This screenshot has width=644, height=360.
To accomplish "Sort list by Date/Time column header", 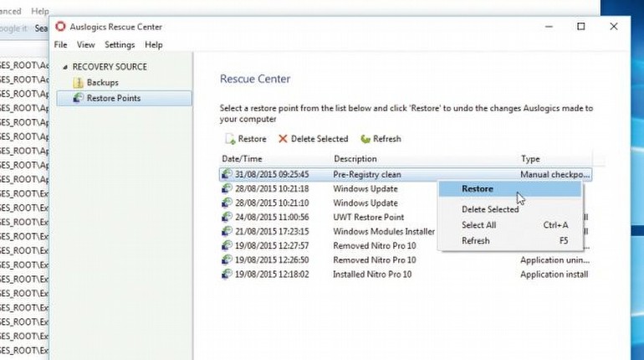I will pyautogui.click(x=242, y=159).
